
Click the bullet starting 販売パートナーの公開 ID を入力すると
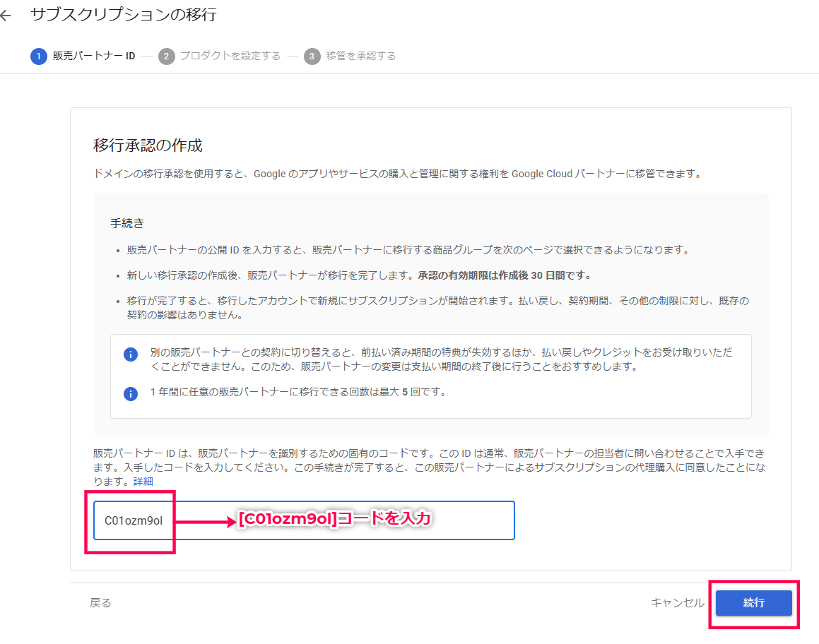point(408,250)
